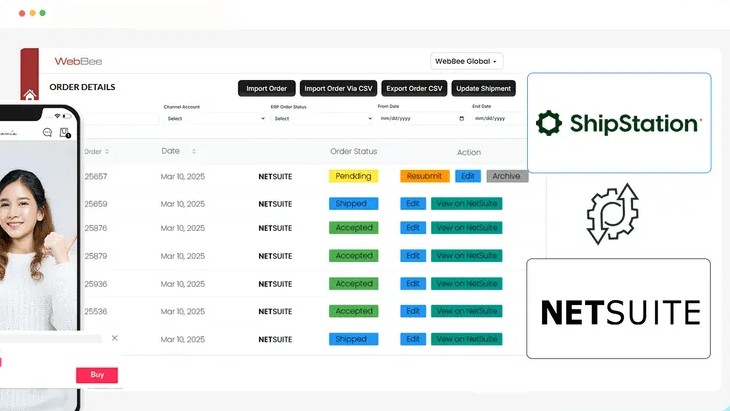Click Edit for order 25876
This screenshot has width=730, height=411.
[413, 228]
